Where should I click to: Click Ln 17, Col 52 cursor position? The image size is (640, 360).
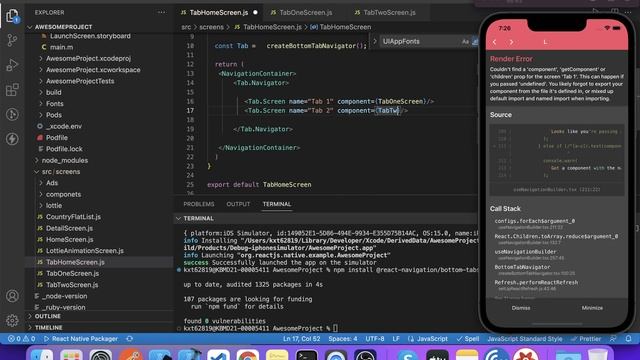pyautogui.click(x=301, y=339)
